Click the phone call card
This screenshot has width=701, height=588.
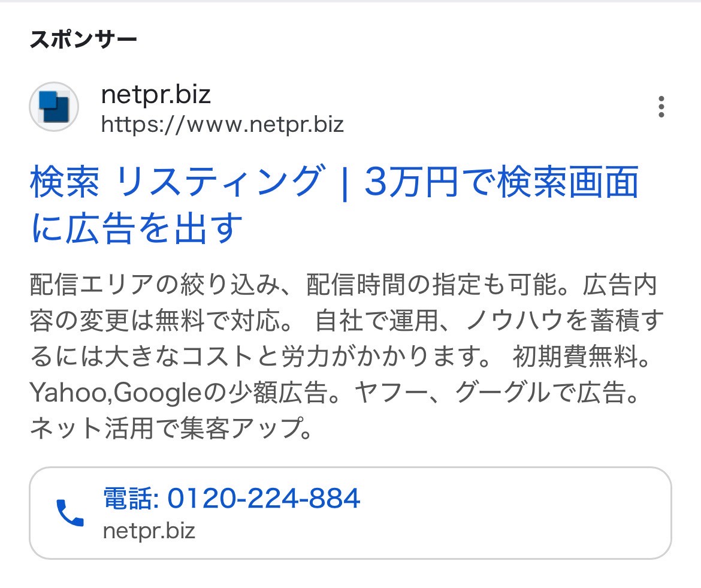coord(350,512)
